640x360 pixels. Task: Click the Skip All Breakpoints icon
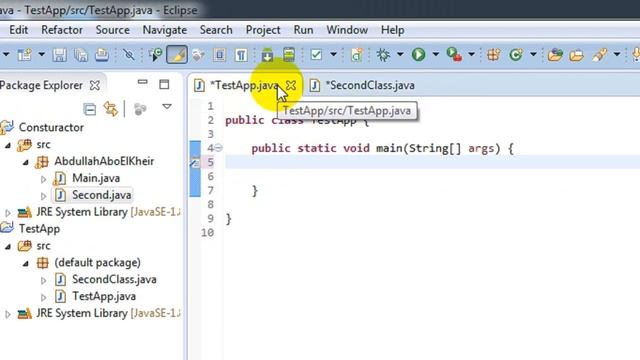[x=129, y=55]
